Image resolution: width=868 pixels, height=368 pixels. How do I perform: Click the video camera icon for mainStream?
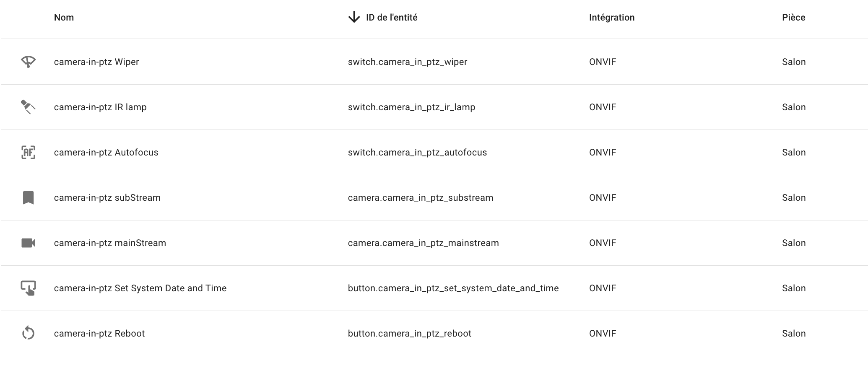(x=28, y=243)
